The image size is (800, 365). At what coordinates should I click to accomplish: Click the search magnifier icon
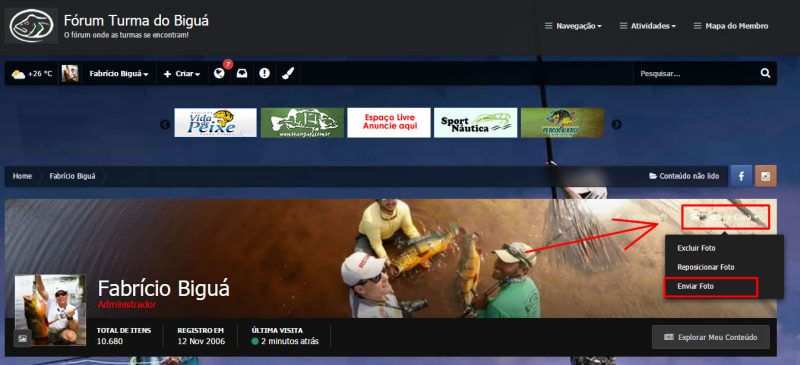click(x=765, y=73)
